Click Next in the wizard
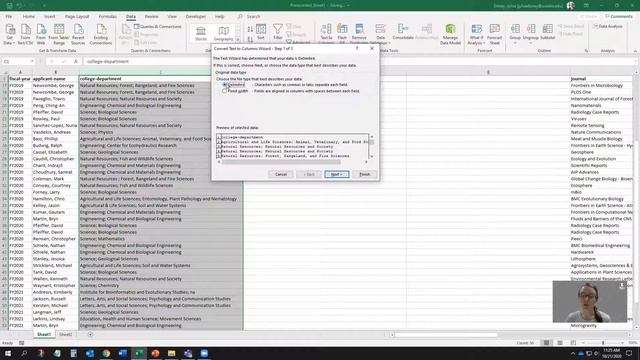The image size is (640, 360). (336, 174)
